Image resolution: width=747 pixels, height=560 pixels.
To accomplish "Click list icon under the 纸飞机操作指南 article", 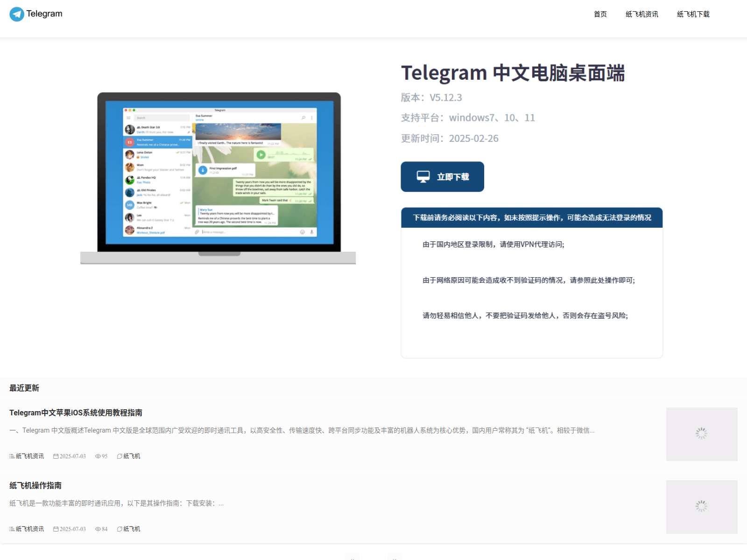I will [x=12, y=529].
